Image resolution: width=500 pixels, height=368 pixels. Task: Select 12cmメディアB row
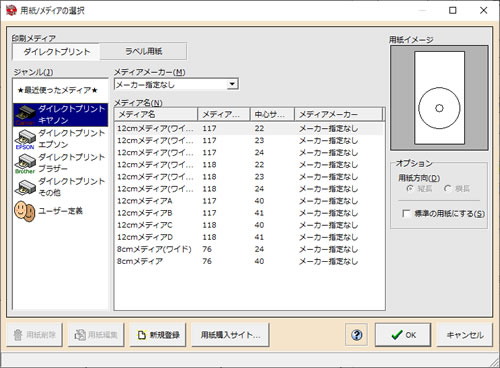(249, 213)
